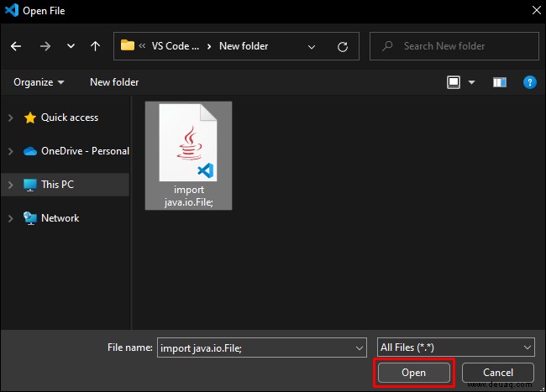
Task: Open the All Files (*.*) type dropdown
Action: point(456,348)
